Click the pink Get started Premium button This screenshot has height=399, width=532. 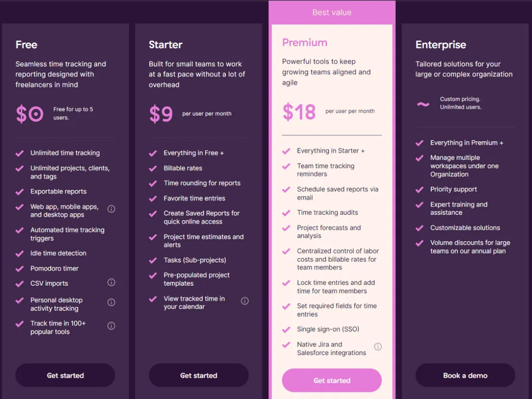(332, 381)
